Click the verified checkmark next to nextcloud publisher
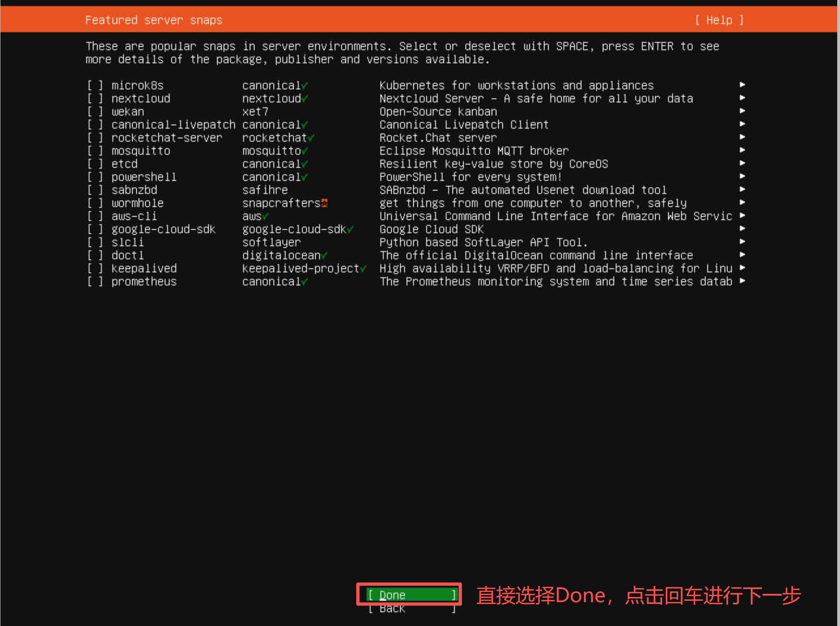This screenshot has height=626, width=840. pos(305,98)
